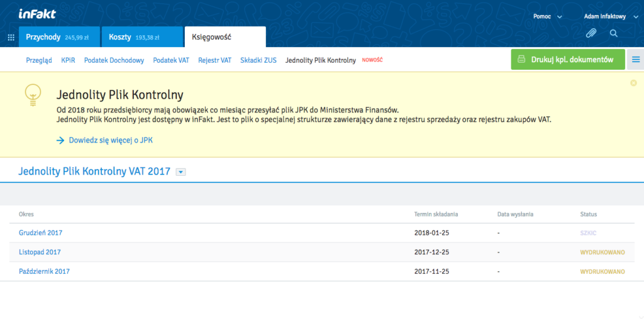Open the KPiR section
The image size is (644, 319).
point(68,60)
